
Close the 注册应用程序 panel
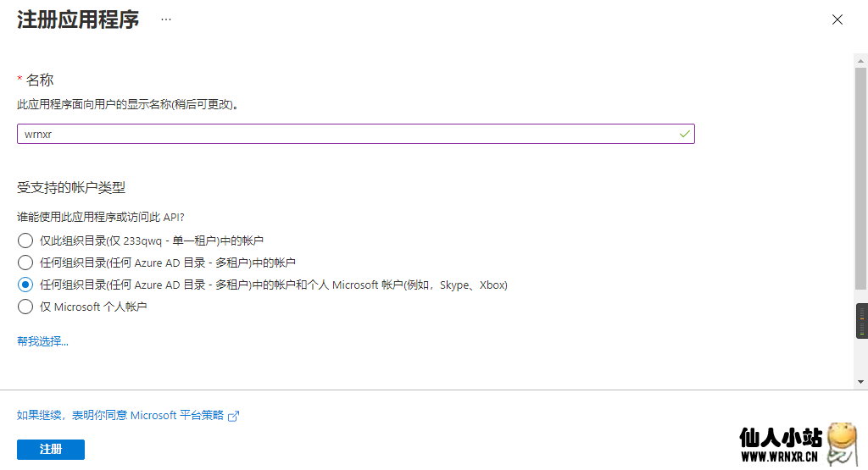(x=837, y=20)
